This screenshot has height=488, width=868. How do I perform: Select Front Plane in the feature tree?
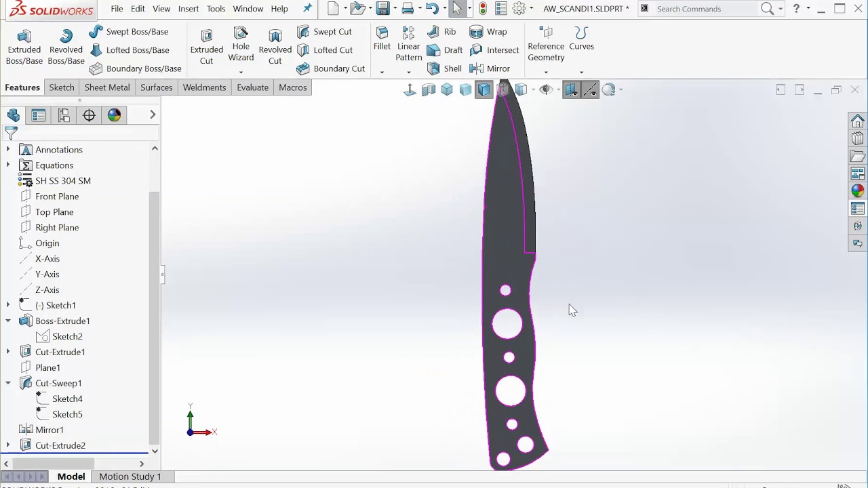click(x=57, y=197)
